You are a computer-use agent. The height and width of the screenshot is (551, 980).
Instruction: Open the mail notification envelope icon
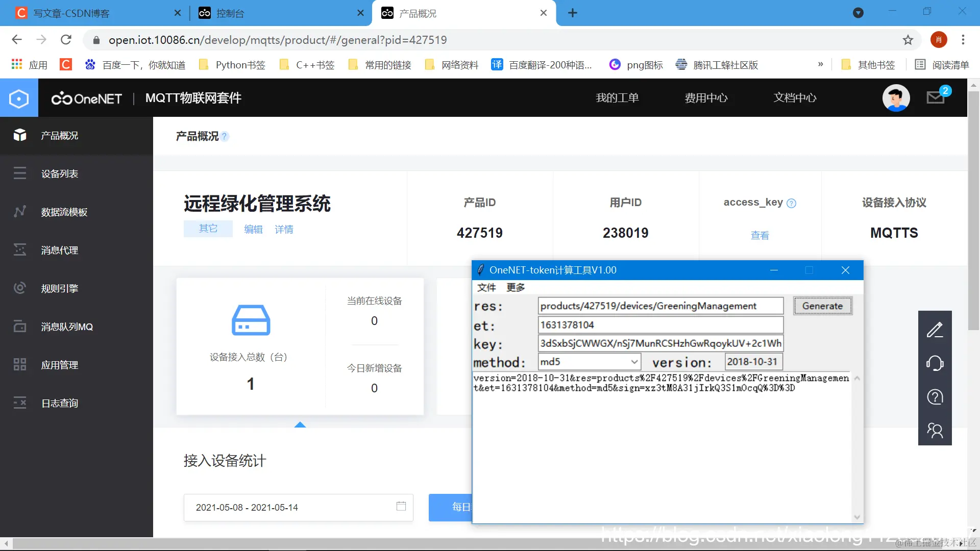(x=936, y=97)
